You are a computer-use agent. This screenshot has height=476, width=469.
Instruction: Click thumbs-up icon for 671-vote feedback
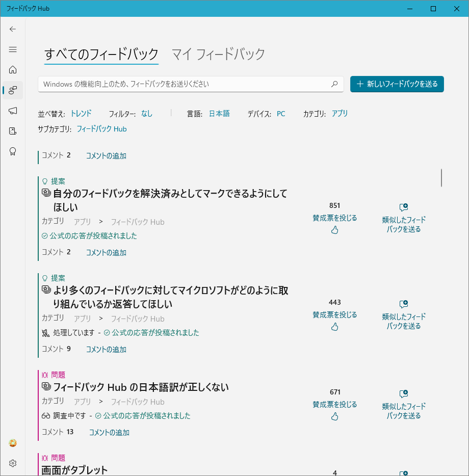tap(334, 416)
